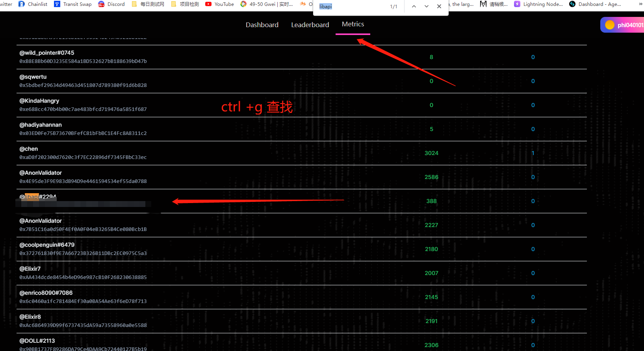Click the find match counter 1/1
The width and height of the screenshot is (644, 351).
coord(393,7)
